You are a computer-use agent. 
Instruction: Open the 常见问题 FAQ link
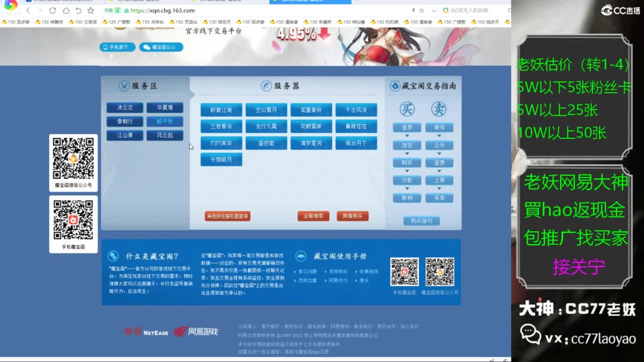pos(307,271)
